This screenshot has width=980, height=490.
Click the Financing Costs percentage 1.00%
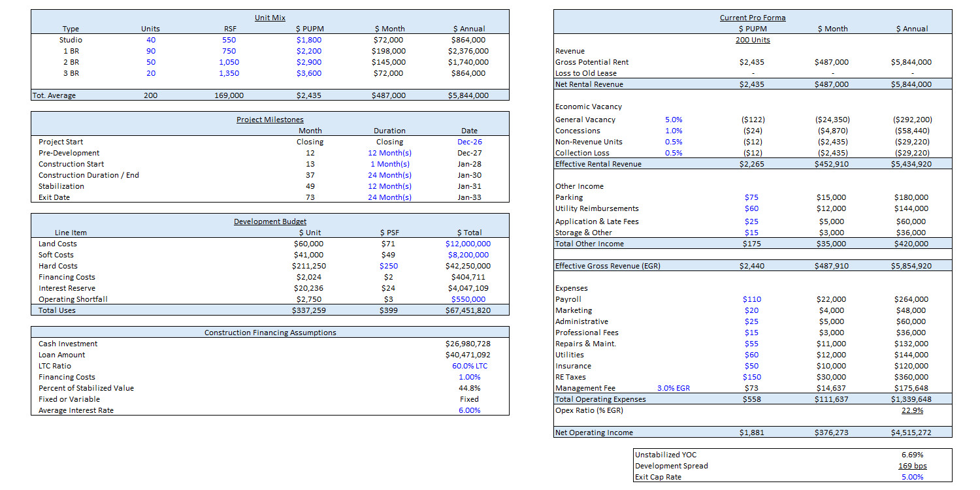[x=469, y=377]
